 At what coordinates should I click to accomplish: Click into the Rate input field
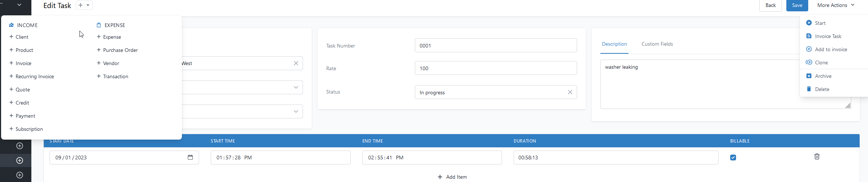coord(496,68)
